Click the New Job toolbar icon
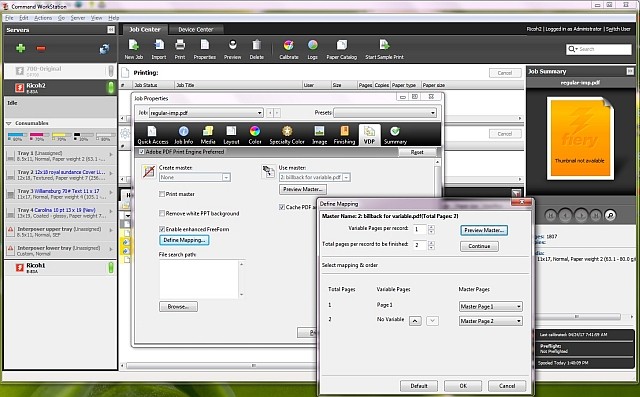Screen dimensions: 640x397 [x=133, y=49]
